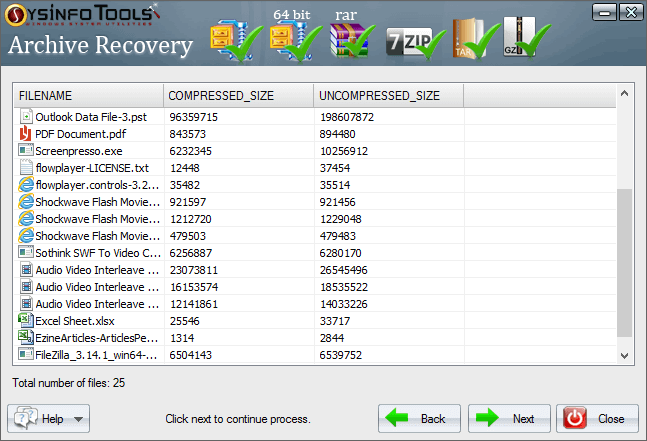Click the ZIP archive icon in header
Viewport: 647px width, 441px height.
232,39
